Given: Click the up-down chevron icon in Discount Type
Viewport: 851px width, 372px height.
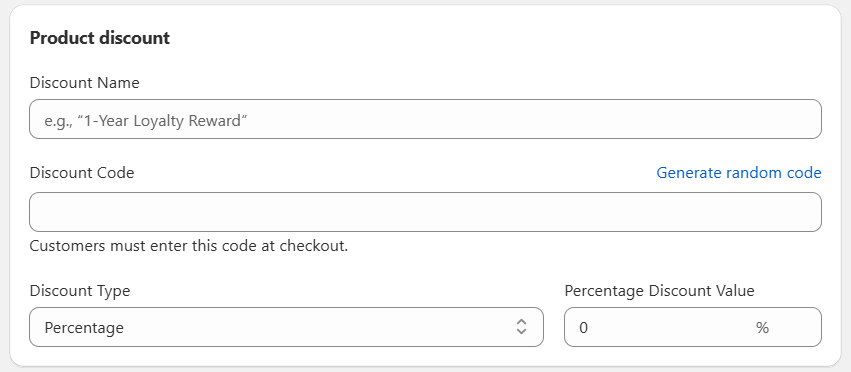Looking at the screenshot, I should click(521, 326).
